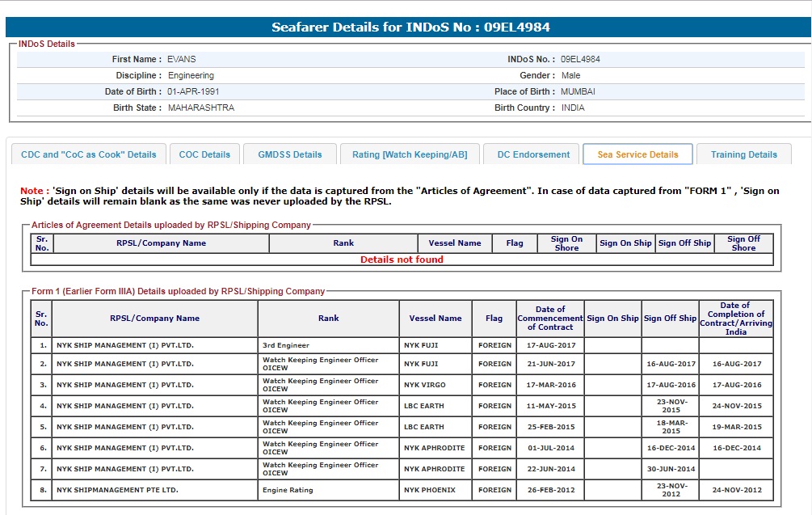Click commencement date 17-AUG-2017 in row 1
Screen dimensions: 812x515
[x=551, y=345]
